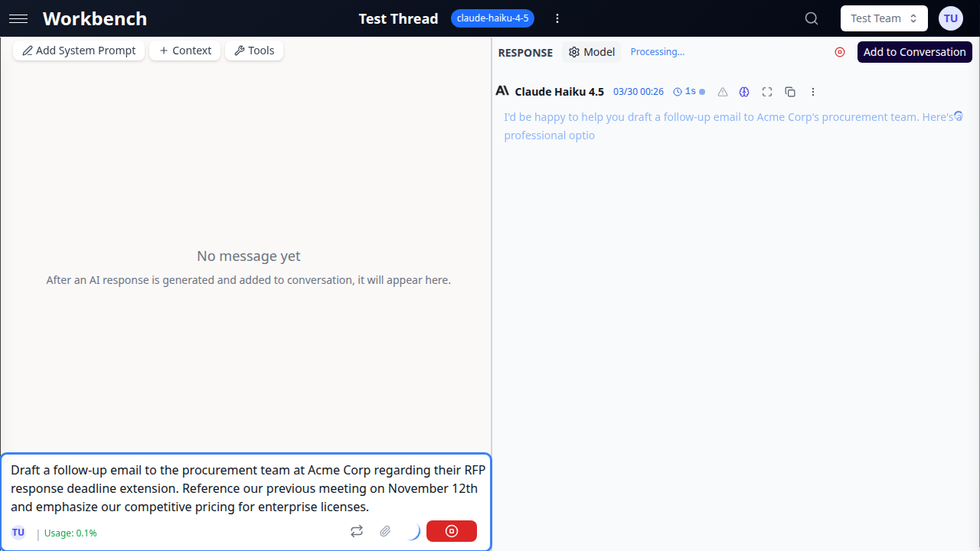980x551 pixels.
Task: Click inside the prompt text area
Action: coord(245,488)
